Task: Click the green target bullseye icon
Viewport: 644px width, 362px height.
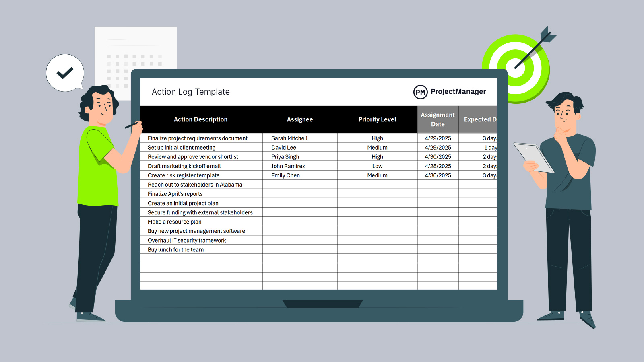Action: click(515, 67)
